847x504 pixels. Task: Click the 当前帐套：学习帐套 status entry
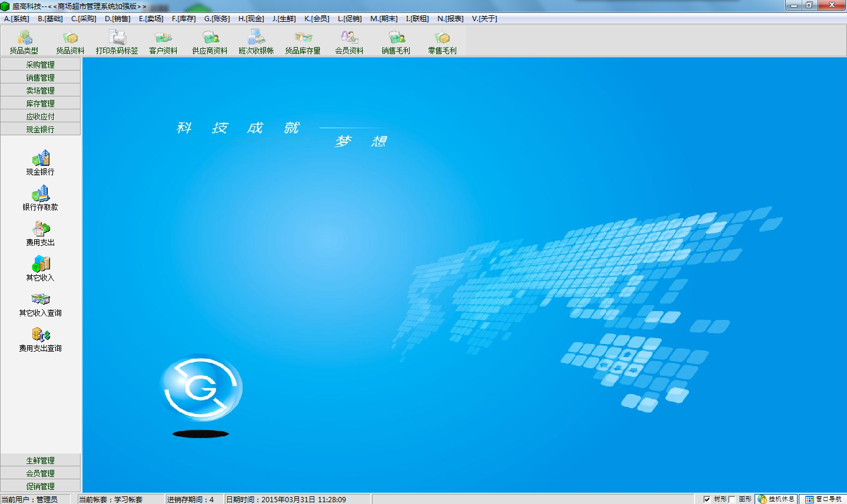point(121,499)
